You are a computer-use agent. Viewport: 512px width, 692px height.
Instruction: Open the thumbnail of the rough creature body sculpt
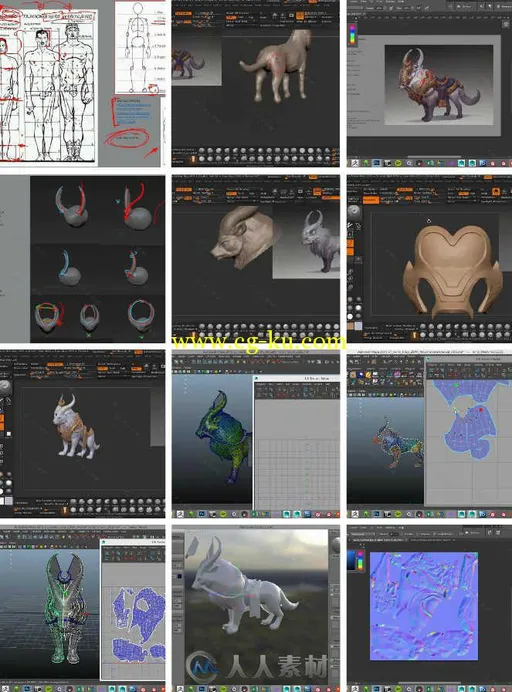(x=256, y=83)
